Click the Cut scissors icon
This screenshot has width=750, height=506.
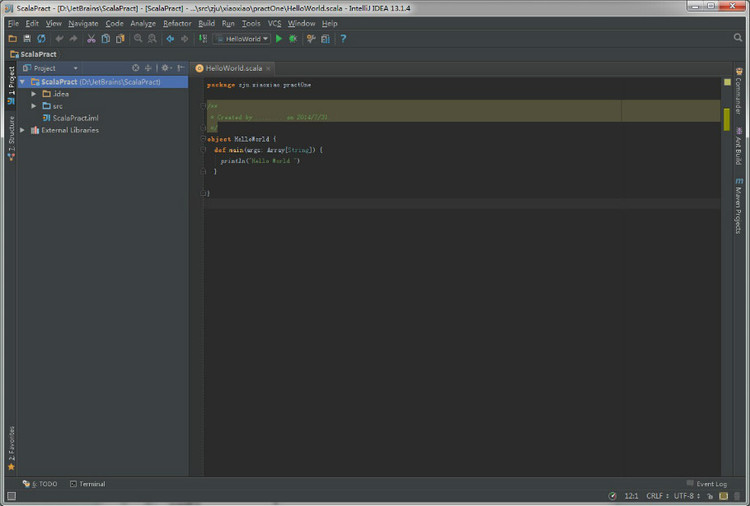(91, 39)
